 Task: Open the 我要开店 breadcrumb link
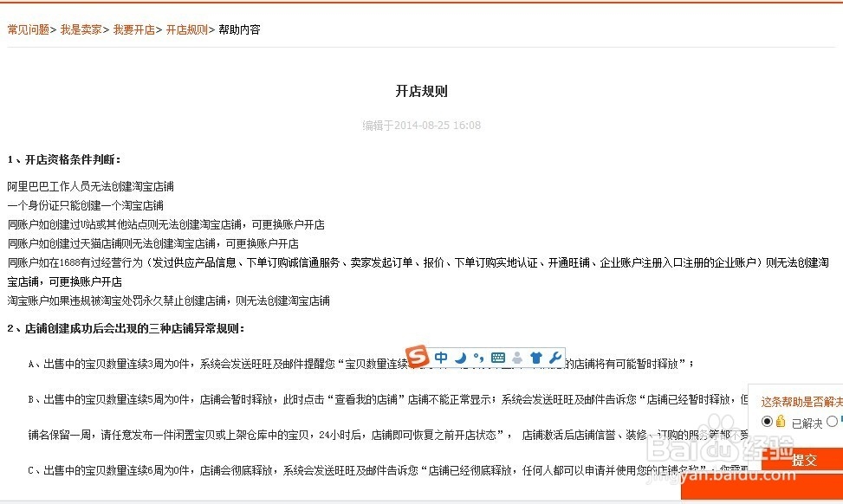pyautogui.click(x=134, y=29)
